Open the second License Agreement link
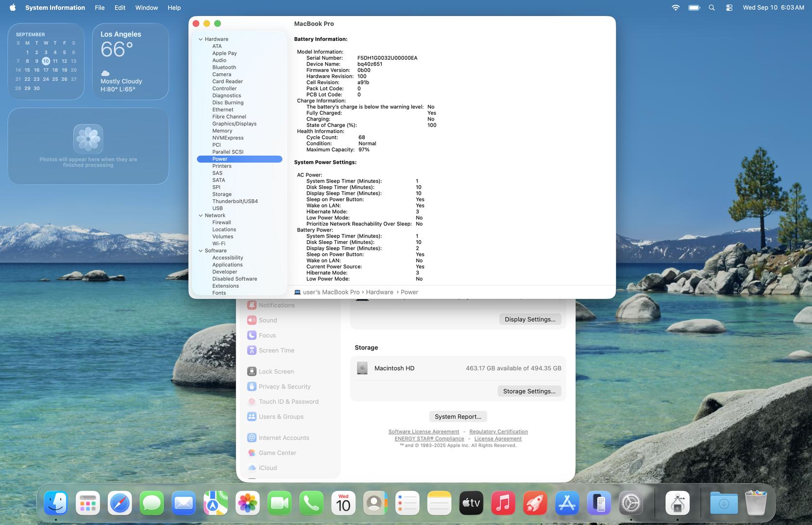This screenshot has width=812, height=525. pyautogui.click(x=498, y=438)
